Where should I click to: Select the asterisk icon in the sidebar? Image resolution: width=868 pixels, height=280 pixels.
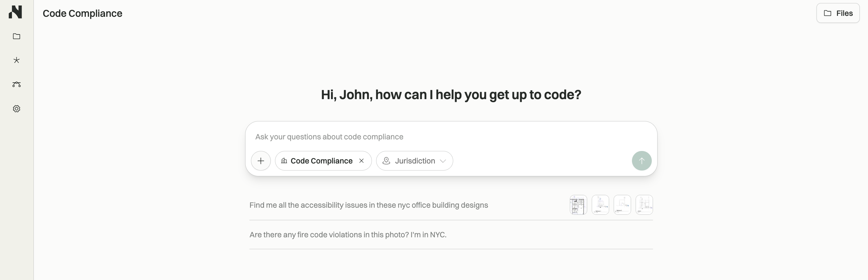[x=16, y=60]
